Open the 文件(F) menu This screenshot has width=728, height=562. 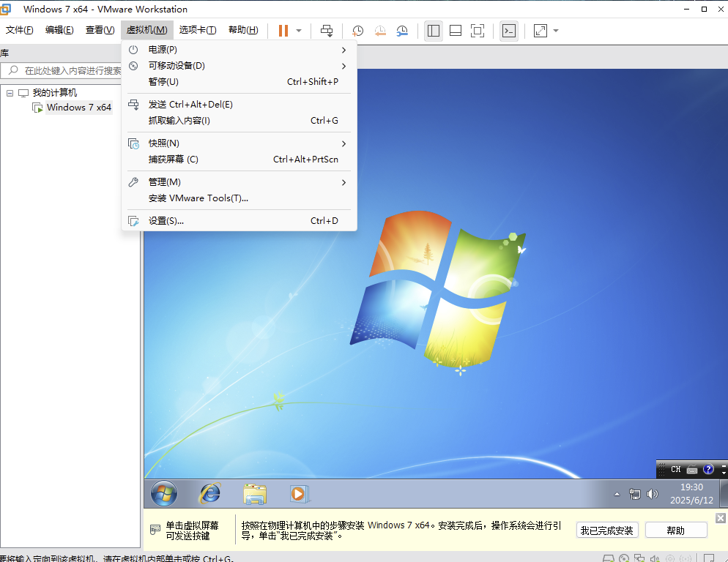[x=20, y=30]
